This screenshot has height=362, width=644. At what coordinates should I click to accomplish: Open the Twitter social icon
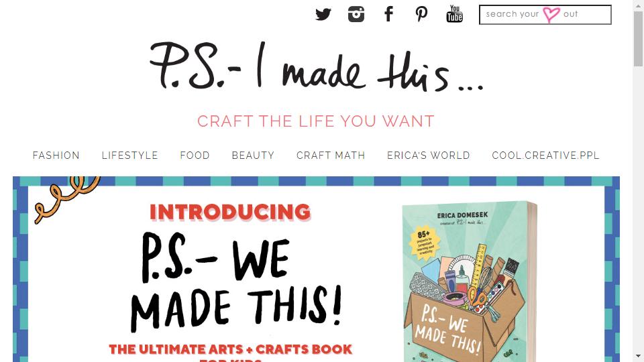[323, 14]
